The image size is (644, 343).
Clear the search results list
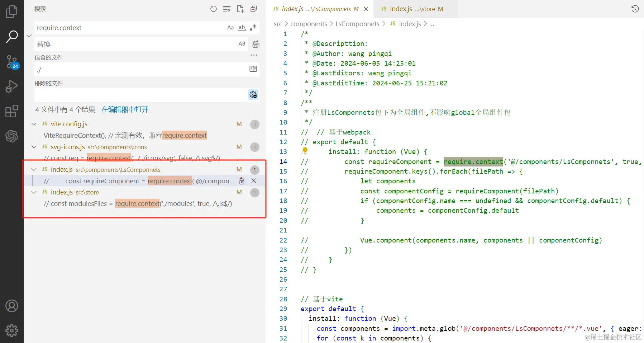pos(227,9)
